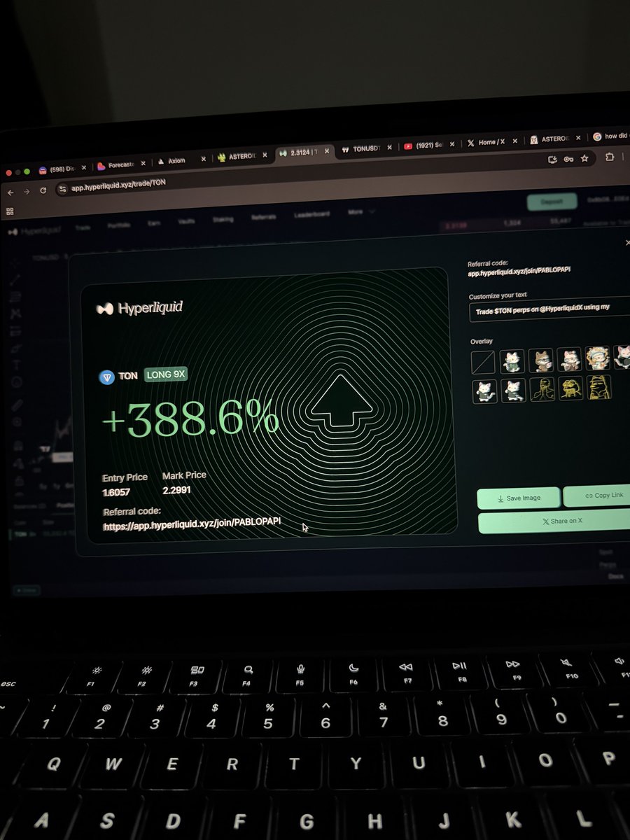Click the Hyperliquid logo on the card

[140, 308]
